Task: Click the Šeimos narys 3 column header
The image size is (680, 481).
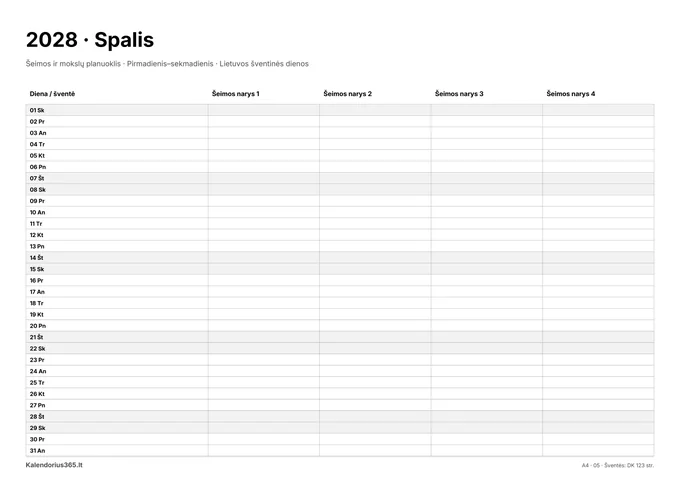Action: pos(459,94)
